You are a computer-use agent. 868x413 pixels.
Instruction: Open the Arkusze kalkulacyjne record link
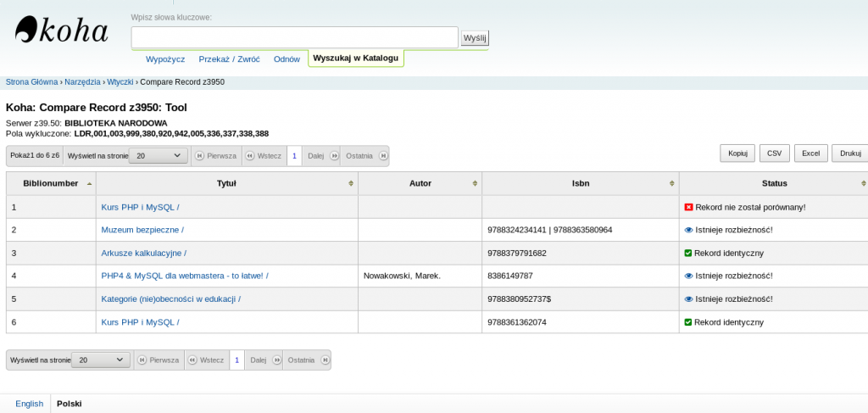(x=143, y=253)
